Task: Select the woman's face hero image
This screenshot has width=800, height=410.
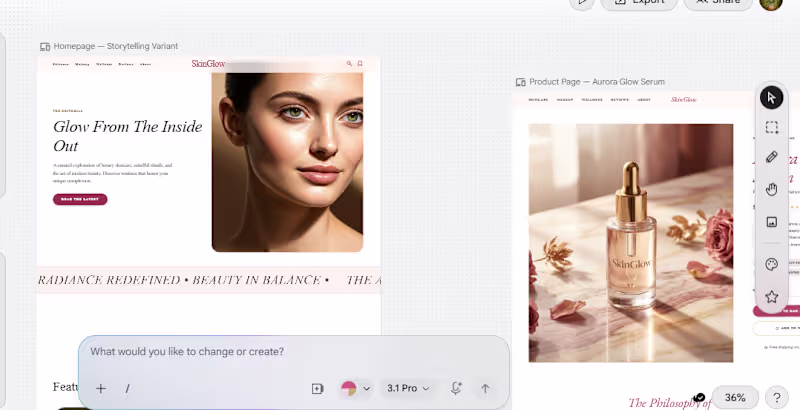Action: pos(287,162)
